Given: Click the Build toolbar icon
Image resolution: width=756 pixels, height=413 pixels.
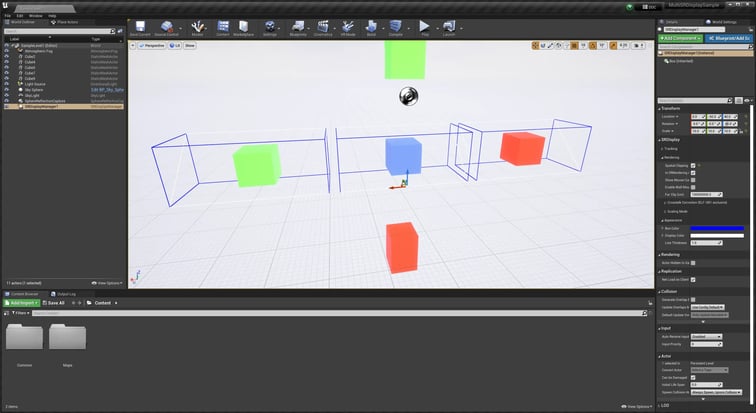Looking at the screenshot, I should (x=370, y=26).
